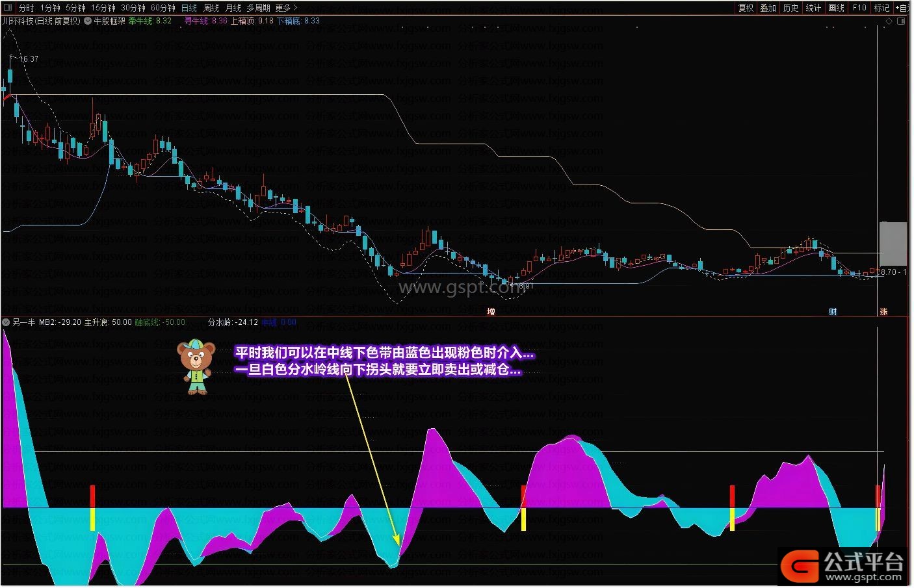Expand the 牛股框架 indicator dropdown arrow
The width and height of the screenshot is (914, 588).
coord(88,21)
